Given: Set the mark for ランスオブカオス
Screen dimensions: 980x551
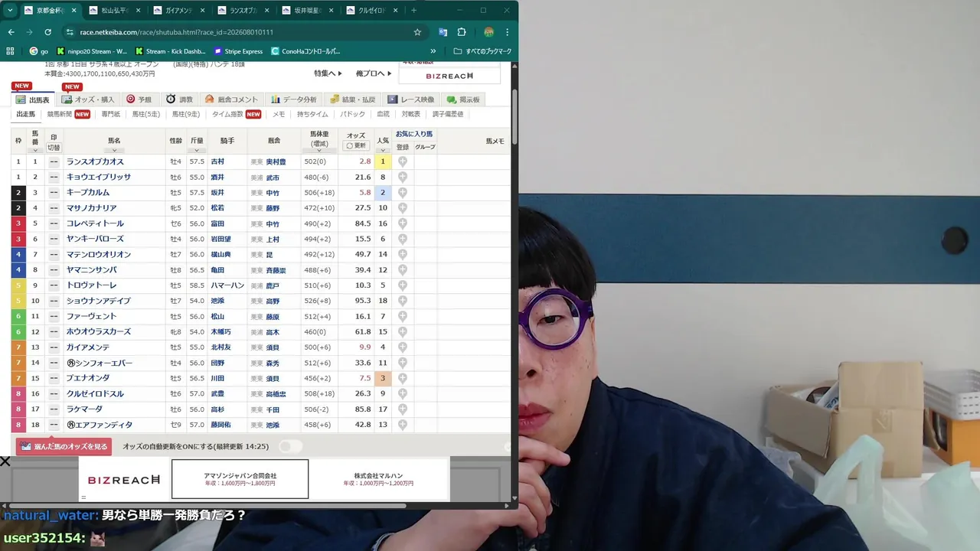Looking at the screenshot, I should pyautogui.click(x=54, y=161).
